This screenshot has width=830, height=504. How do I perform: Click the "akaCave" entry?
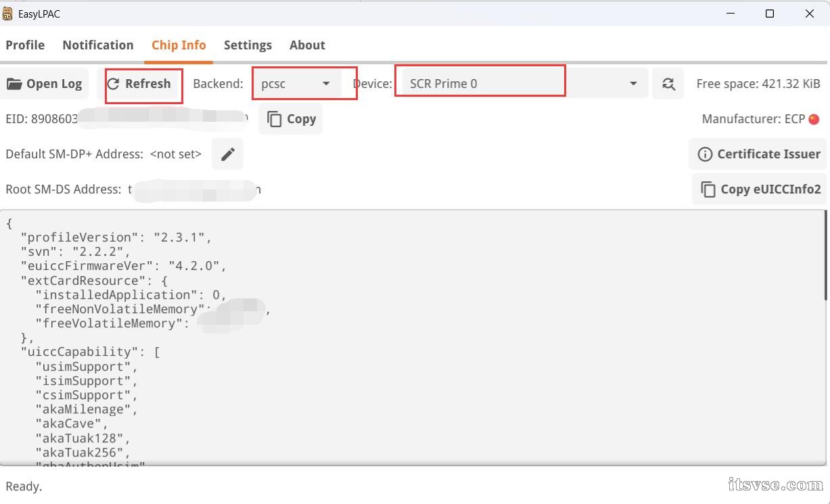pos(72,423)
